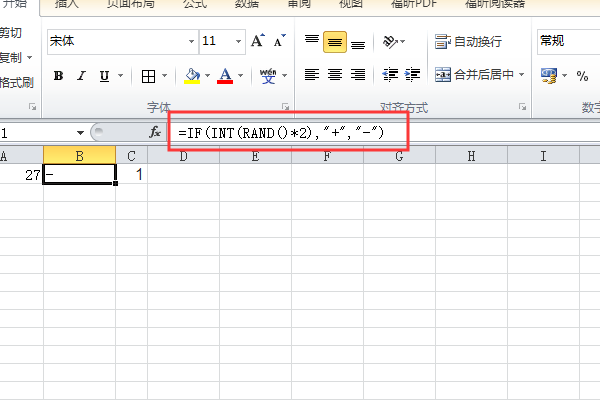Click the accounting number format icon
The image size is (600, 400).
tap(549, 76)
